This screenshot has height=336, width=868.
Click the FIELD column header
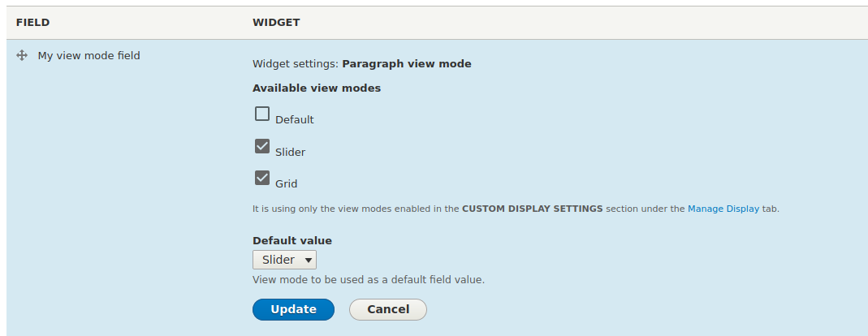pyautogui.click(x=32, y=23)
